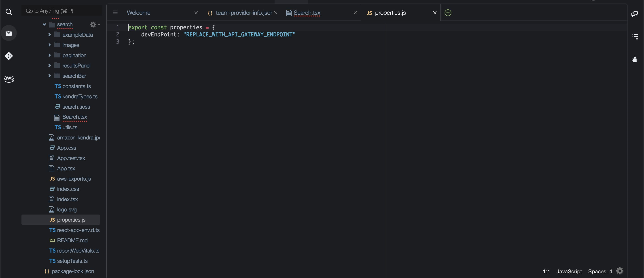The height and width of the screenshot is (278, 644).
Task: Open the AWS Toolkit panel
Action: [x=9, y=79]
